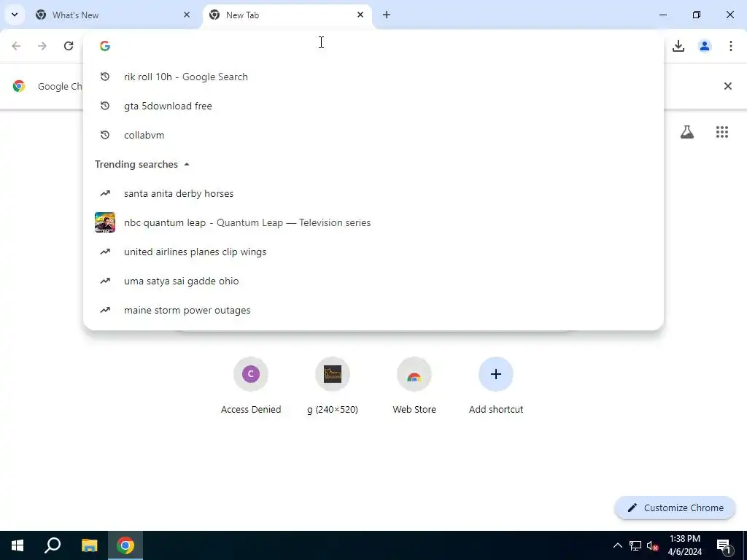Restore down the Chrome window
This screenshot has height=560, width=747.
[x=697, y=15]
